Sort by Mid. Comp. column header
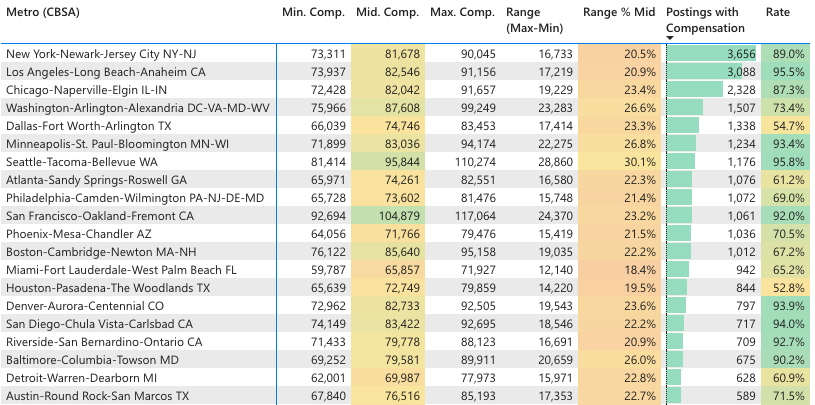The width and height of the screenshot is (815, 405). coord(388,12)
